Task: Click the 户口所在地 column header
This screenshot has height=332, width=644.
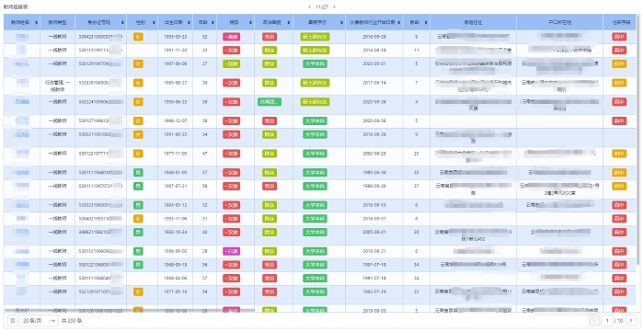Action: [x=559, y=22]
